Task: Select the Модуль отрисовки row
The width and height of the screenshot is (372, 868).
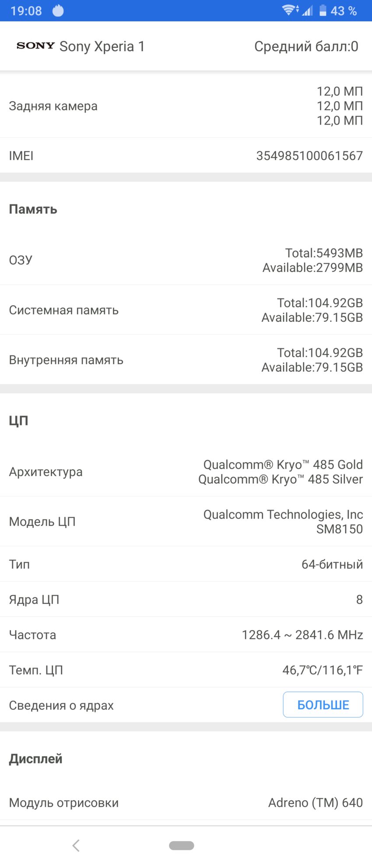Action: 186,802
